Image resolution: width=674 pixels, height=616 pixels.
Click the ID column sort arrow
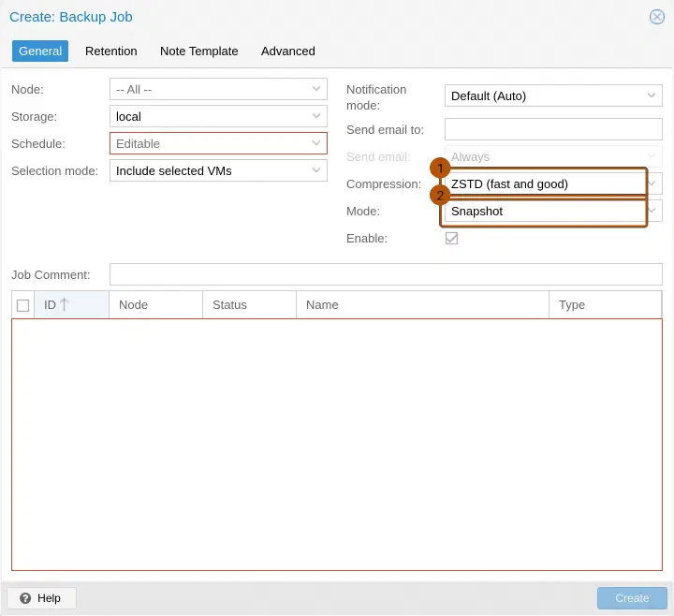click(x=64, y=304)
